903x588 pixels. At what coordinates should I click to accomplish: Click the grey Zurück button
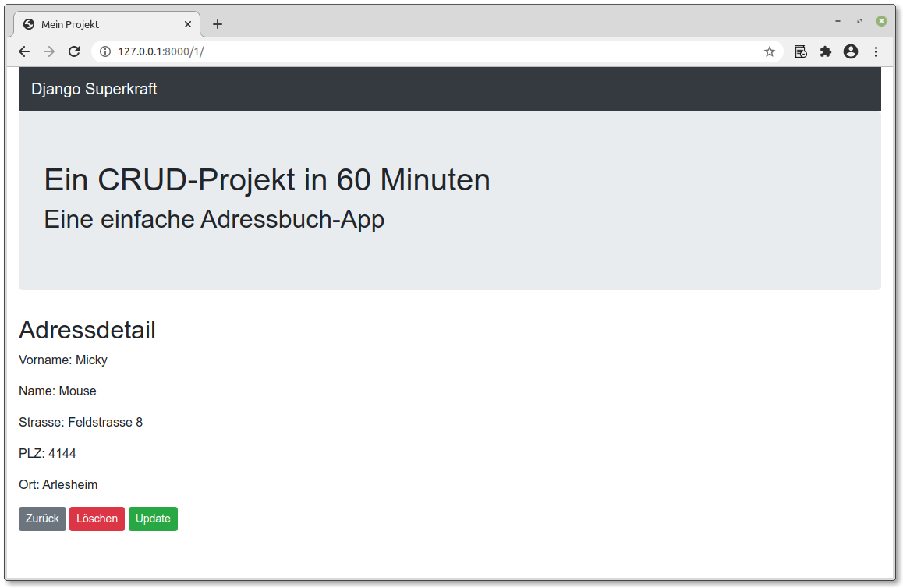(x=42, y=519)
